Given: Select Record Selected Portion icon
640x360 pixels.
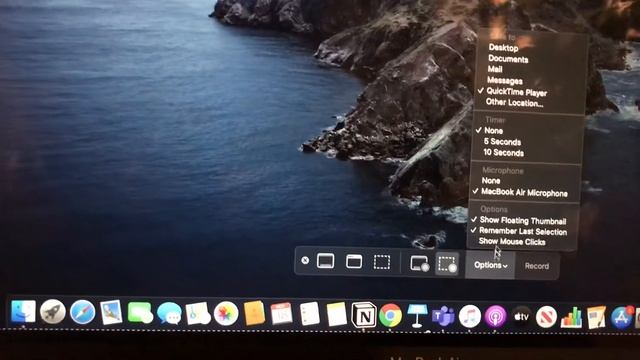Looking at the screenshot, I should click(447, 264).
